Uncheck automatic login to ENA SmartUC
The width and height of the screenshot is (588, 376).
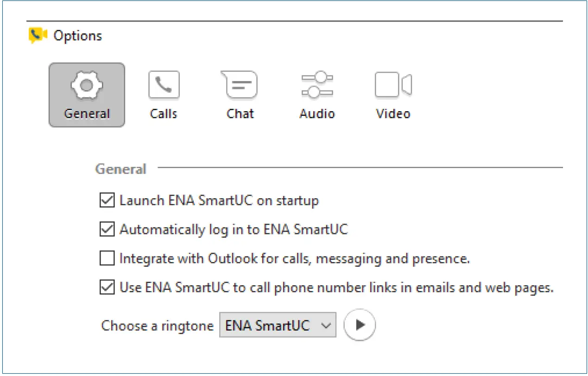click(x=107, y=229)
